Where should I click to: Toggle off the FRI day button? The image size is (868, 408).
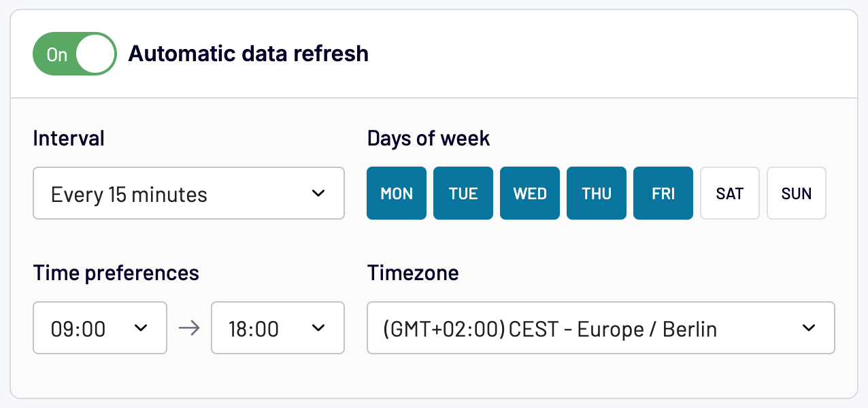tap(663, 194)
